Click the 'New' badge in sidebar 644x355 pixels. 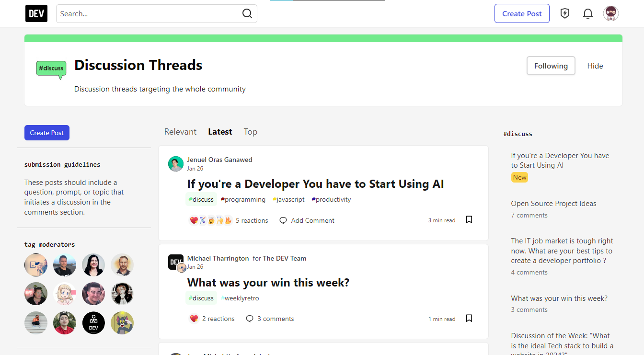pyautogui.click(x=519, y=177)
